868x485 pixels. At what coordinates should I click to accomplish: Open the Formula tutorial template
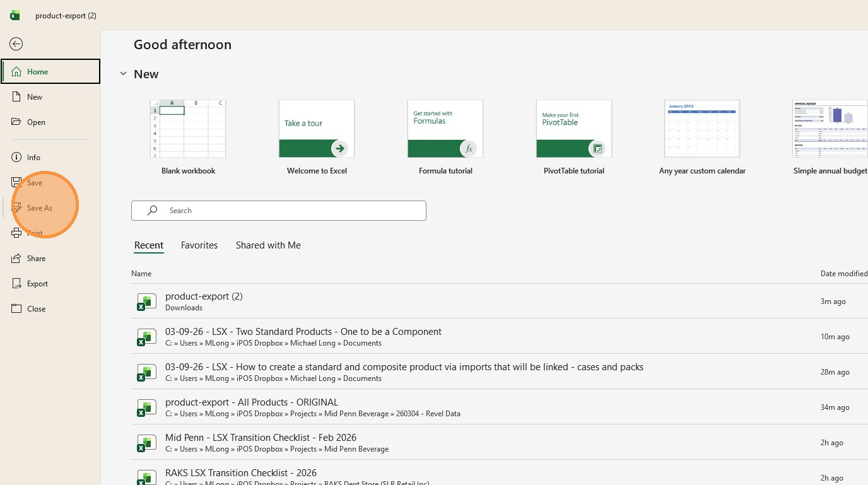click(x=445, y=129)
